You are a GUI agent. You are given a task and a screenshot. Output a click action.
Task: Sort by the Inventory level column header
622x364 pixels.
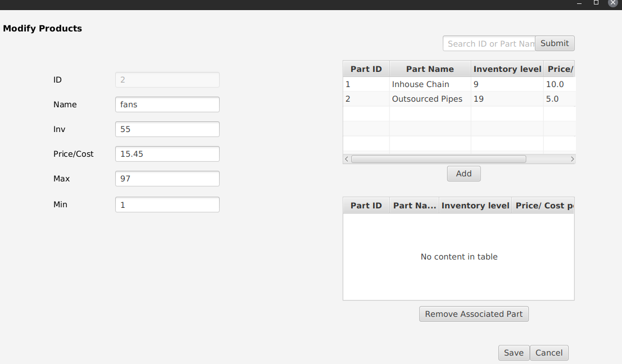pos(507,69)
